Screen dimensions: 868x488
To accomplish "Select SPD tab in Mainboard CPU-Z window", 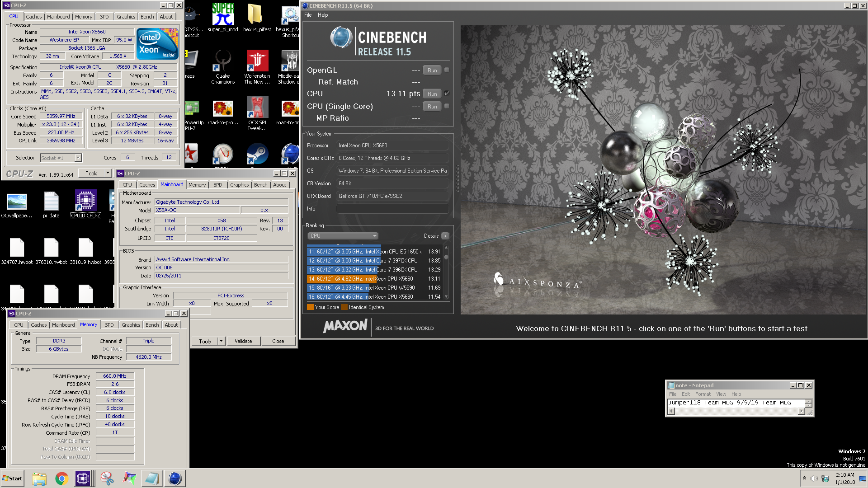I will 218,185.
